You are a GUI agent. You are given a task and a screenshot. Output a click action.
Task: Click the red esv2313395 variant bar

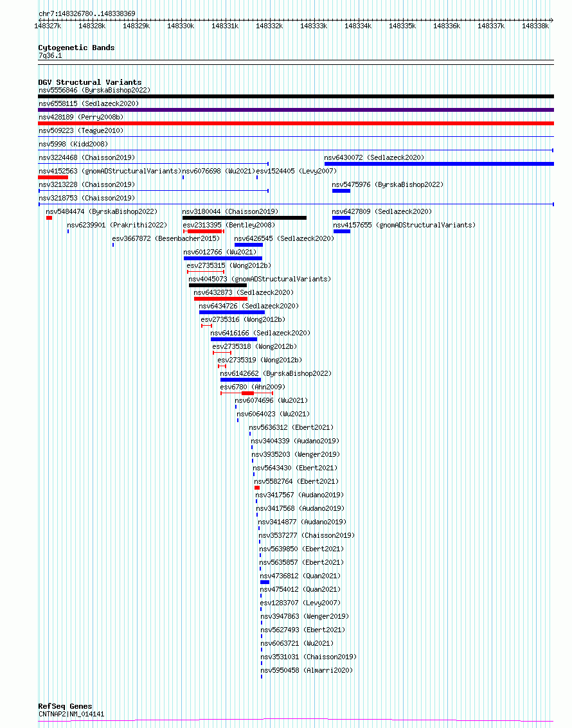coord(205,231)
